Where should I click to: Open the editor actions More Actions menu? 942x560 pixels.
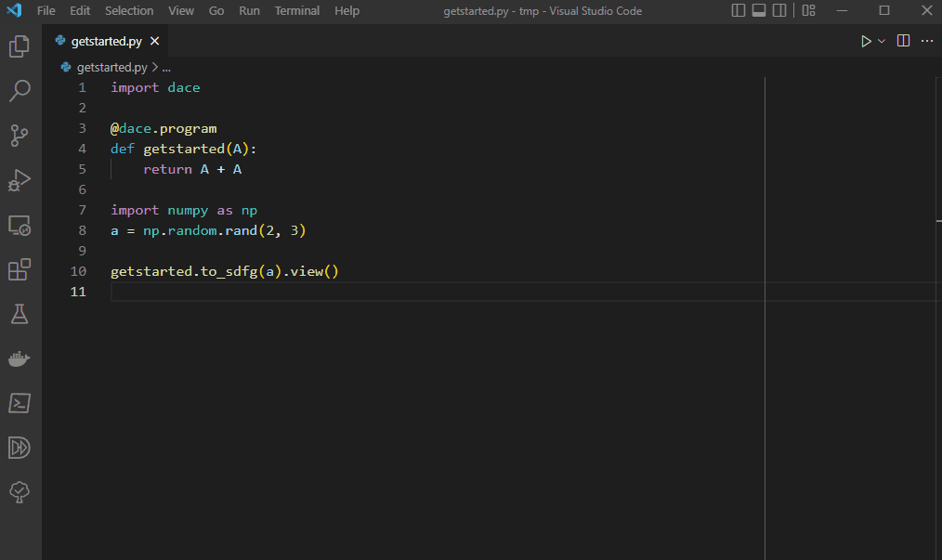(x=926, y=41)
